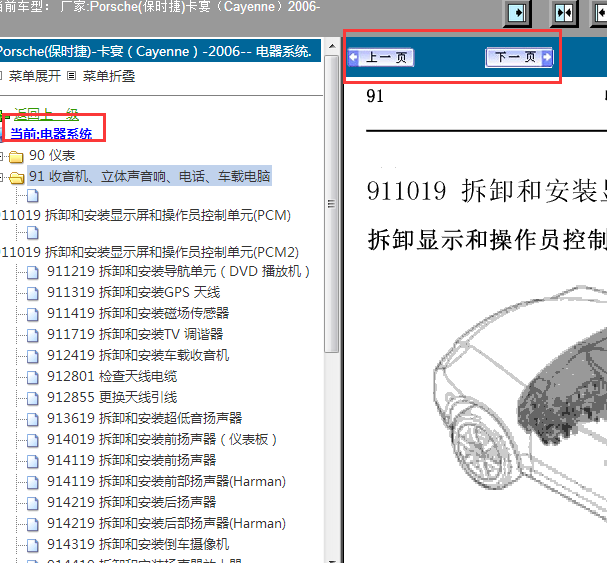Open 914219 拆卸和安装后扬声器

coord(132,502)
